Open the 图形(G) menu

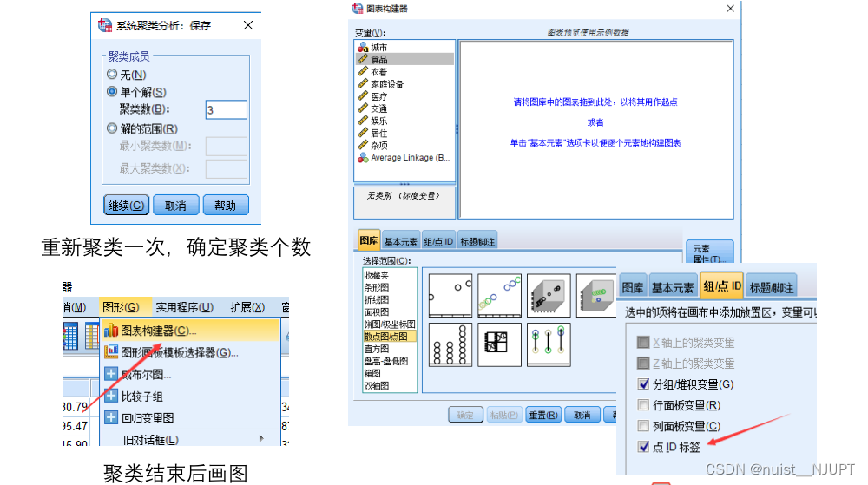(121, 307)
